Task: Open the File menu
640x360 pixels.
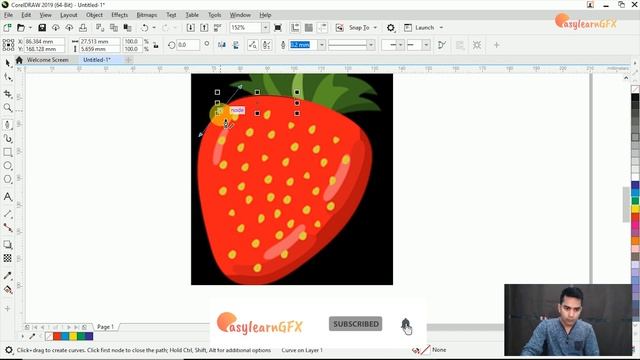Action: point(8,15)
